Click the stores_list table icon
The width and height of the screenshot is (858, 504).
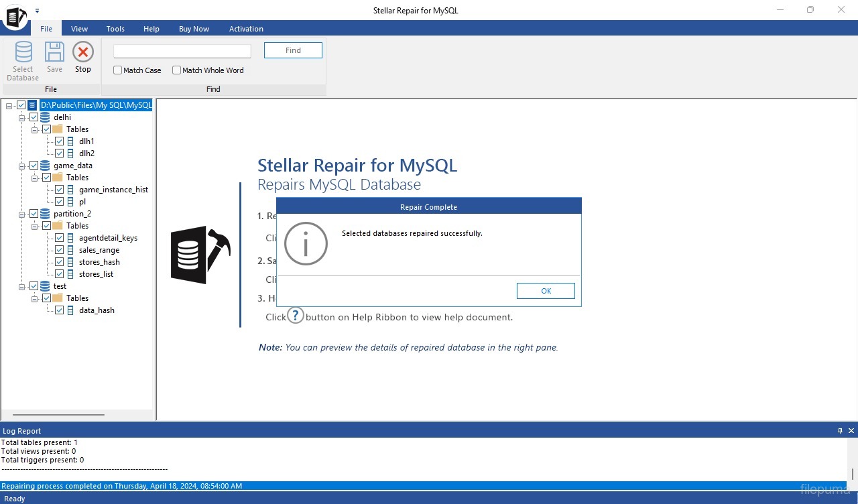(x=70, y=274)
